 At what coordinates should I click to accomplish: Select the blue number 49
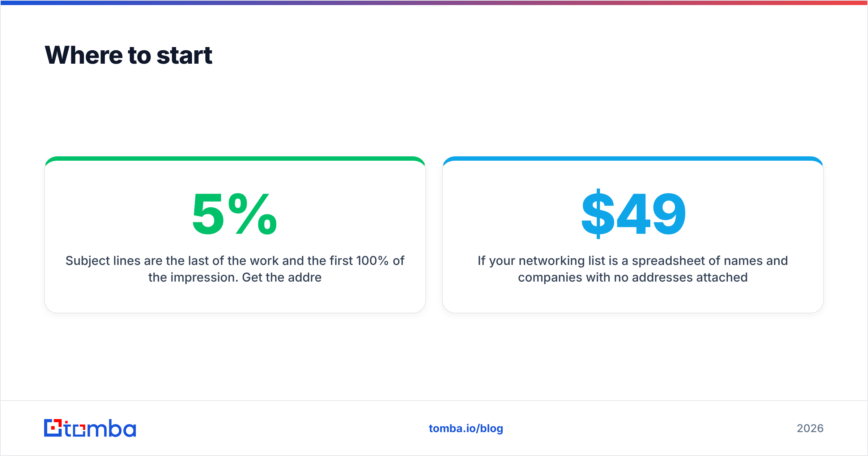coord(651,214)
